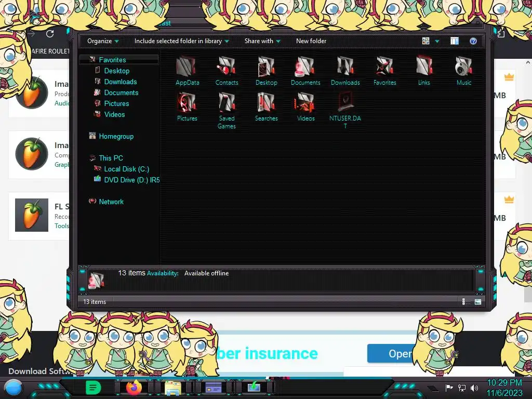Select the Pictures folder icon in file pane
The width and height of the screenshot is (532, 399).
(x=187, y=107)
